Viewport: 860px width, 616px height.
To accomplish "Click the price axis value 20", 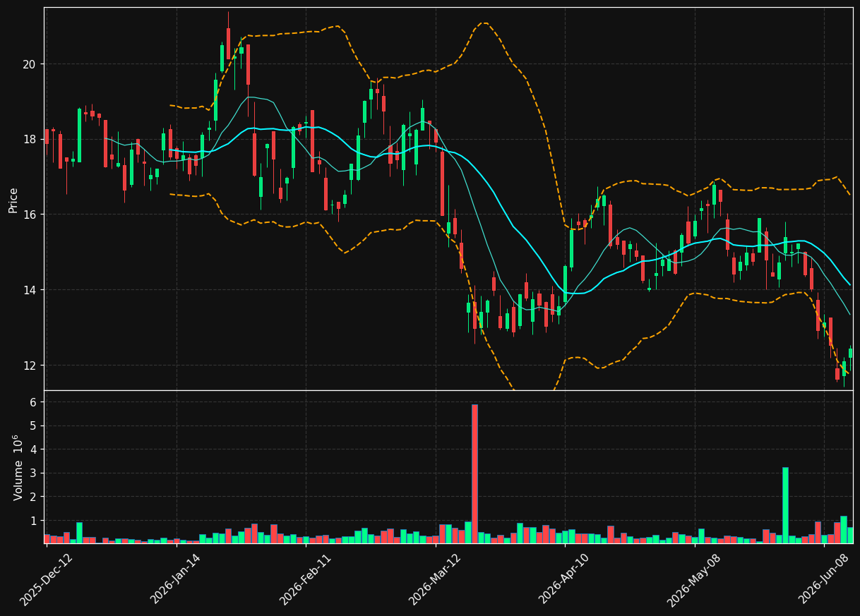I will click(28, 64).
